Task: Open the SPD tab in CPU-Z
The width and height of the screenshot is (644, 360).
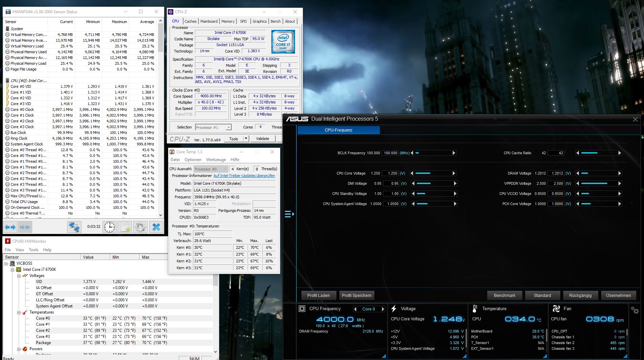Action: pyautogui.click(x=243, y=21)
